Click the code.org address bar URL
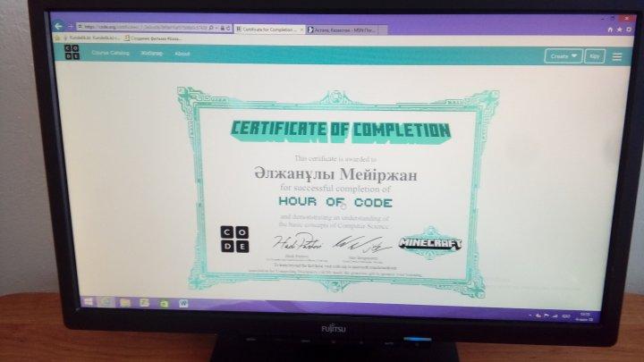 [145, 27]
